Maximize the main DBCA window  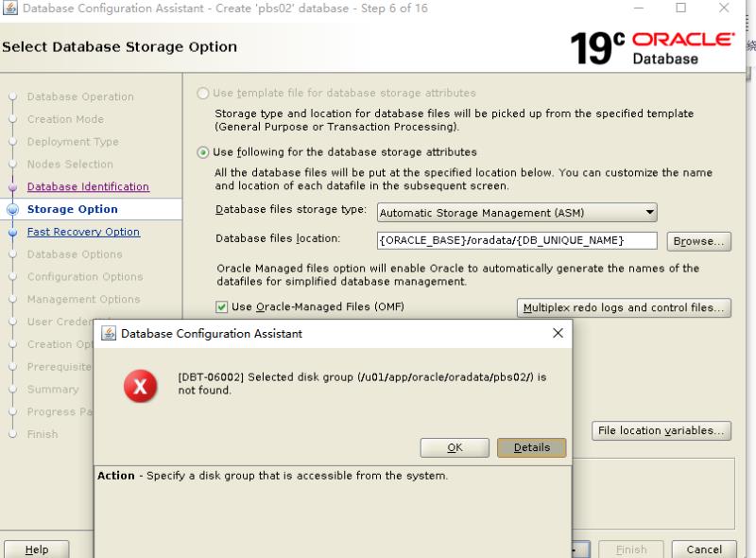pyautogui.click(x=680, y=8)
